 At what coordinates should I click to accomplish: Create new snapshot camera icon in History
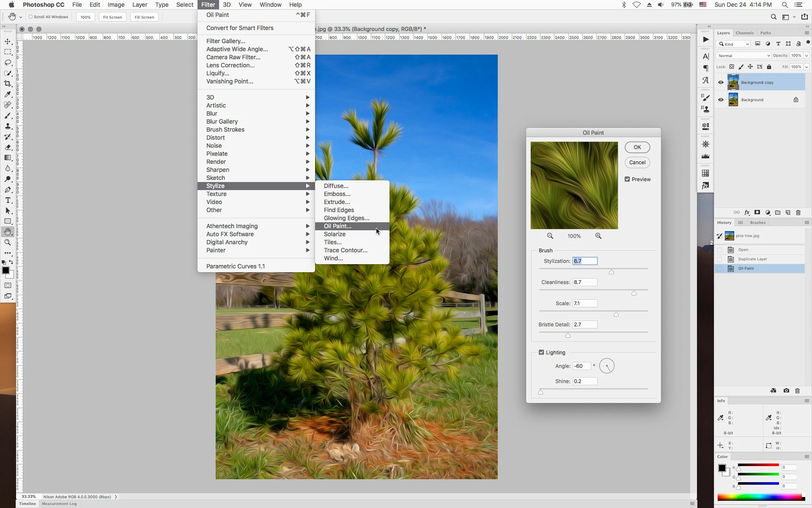click(x=786, y=391)
